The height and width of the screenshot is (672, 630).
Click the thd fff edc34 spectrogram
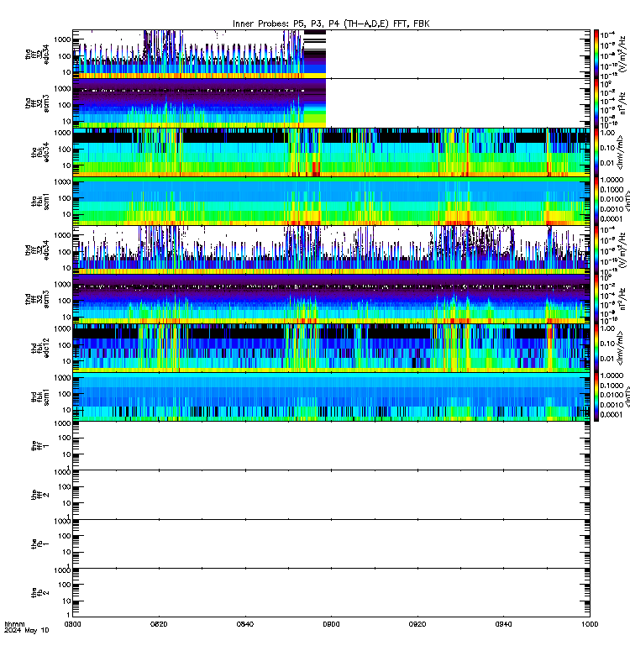click(331, 249)
